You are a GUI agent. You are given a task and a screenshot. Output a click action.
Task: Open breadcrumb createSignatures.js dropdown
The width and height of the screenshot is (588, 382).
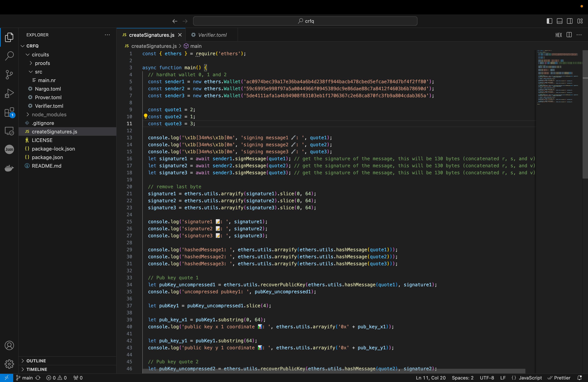pos(151,46)
